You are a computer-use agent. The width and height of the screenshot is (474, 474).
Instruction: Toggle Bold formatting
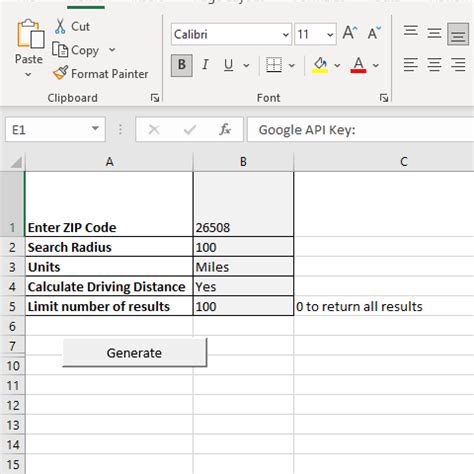pyautogui.click(x=182, y=65)
